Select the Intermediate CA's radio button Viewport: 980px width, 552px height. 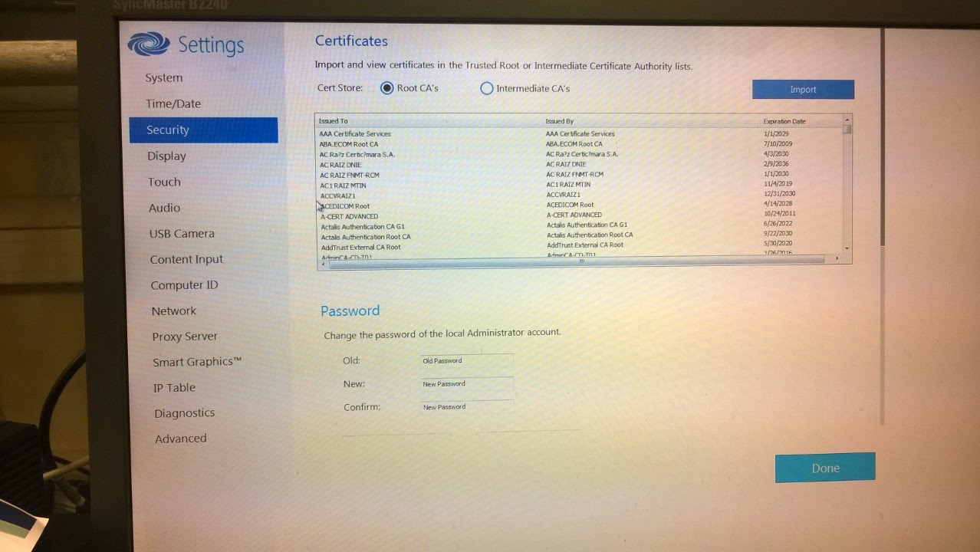click(x=486, y=88)
